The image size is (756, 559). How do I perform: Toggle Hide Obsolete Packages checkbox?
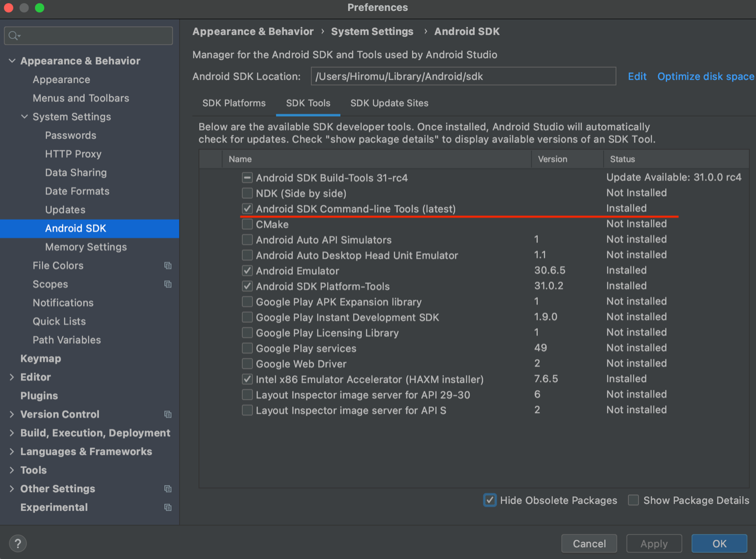(490, 500)
